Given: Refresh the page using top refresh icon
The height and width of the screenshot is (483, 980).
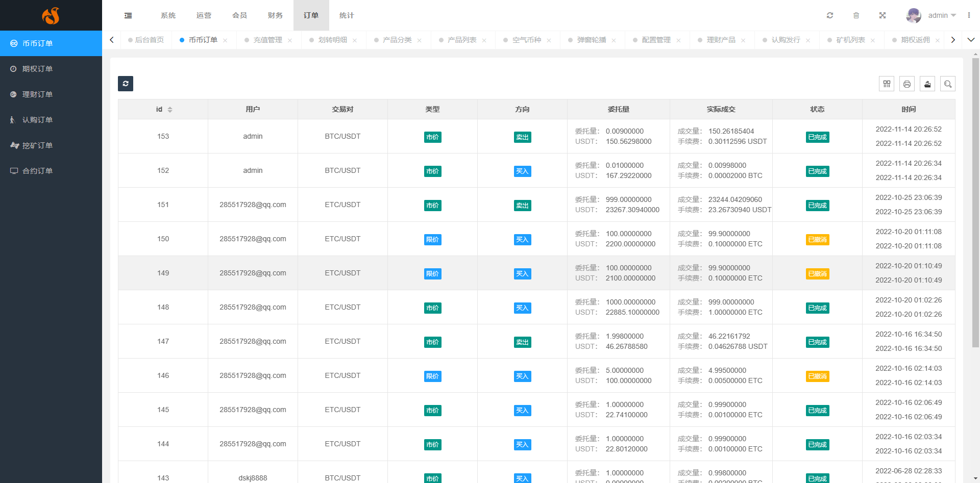Looking at the screenshot, I should point(830,15).
